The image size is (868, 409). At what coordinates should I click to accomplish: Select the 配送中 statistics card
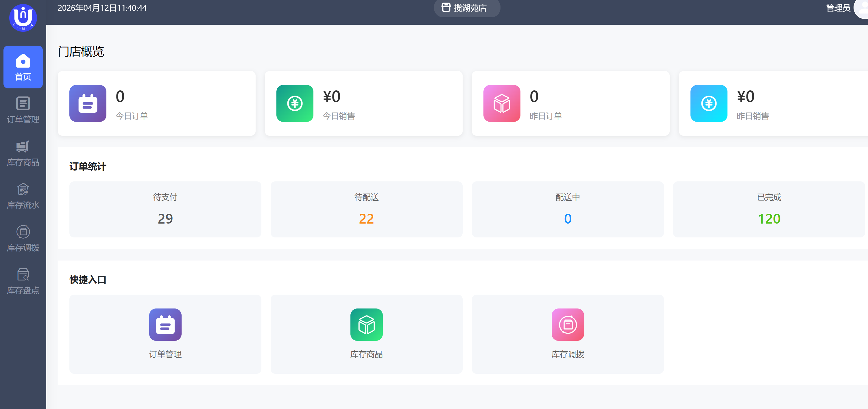pyautogui.click(x=567, y=209)
